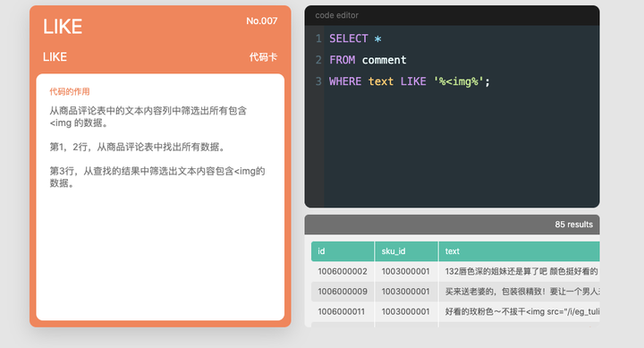The image size is (644, 348).
Task: Click sku_id cell in row 1006000011
Action: coord(406,311)
